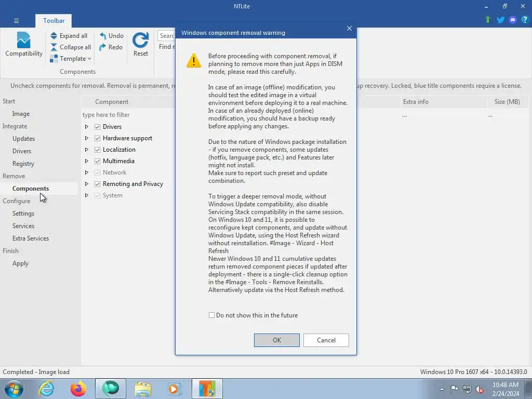Expand the Hardware support node
Image resolution: width=532 pixels, height=399 pixels.
tap(87, 138)
